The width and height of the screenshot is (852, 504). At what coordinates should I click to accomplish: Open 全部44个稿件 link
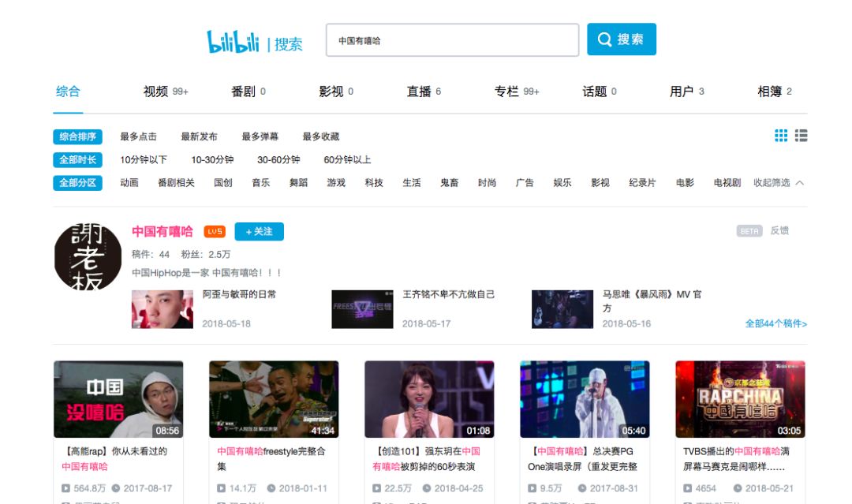[x=776, y=323]
